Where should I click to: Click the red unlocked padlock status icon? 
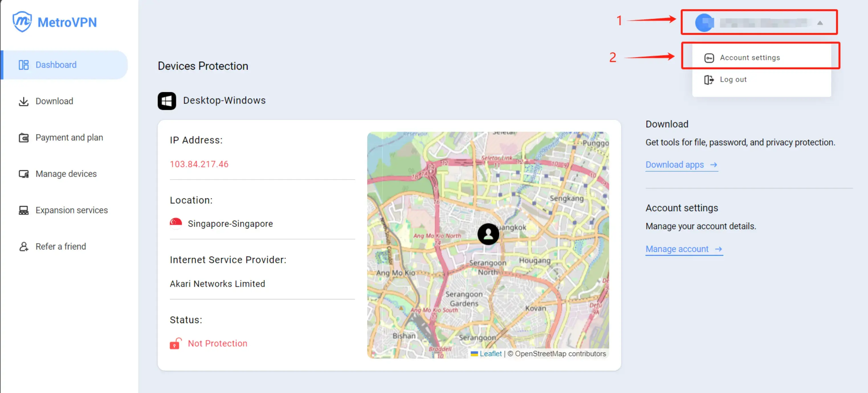click(x=175, y=343)
